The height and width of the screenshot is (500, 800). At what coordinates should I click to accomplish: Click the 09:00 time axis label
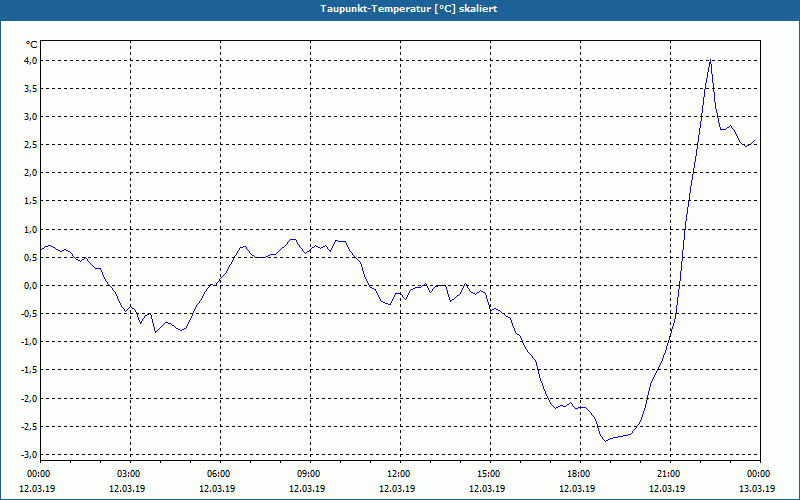pos(310,474)
